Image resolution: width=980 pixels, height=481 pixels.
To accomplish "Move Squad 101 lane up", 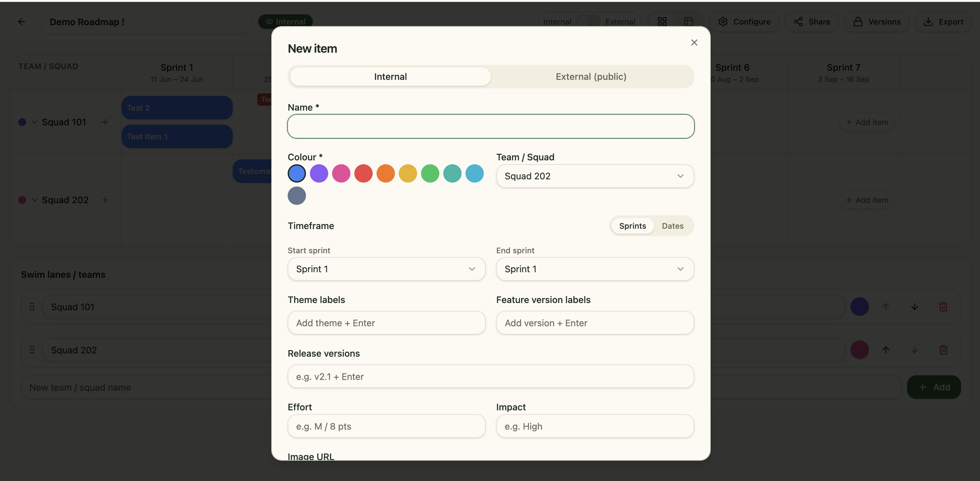I will pyautogui.click(x=886, y=307).
